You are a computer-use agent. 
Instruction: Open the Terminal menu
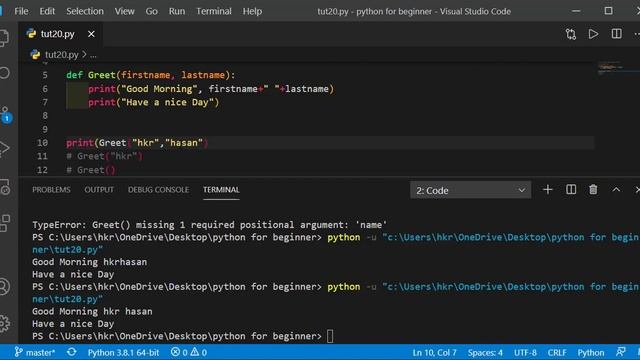[x=214, y=11]
